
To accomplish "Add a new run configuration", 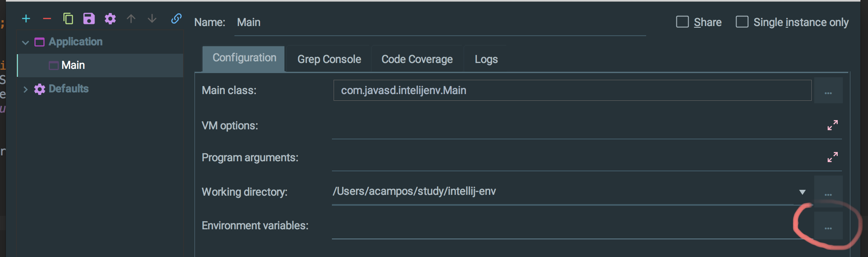I will click(26, 18).
